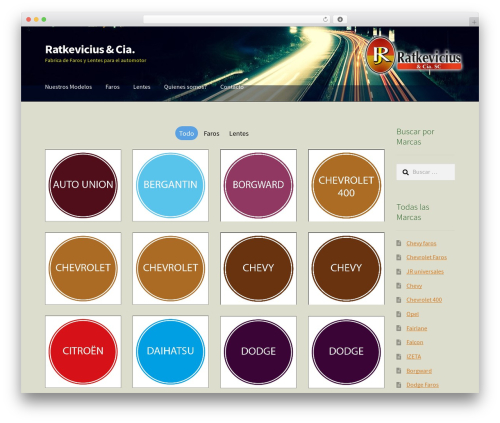500x423 pixels.
Task: Click the magnifier icon in the Buscar field
Action: 405,172
